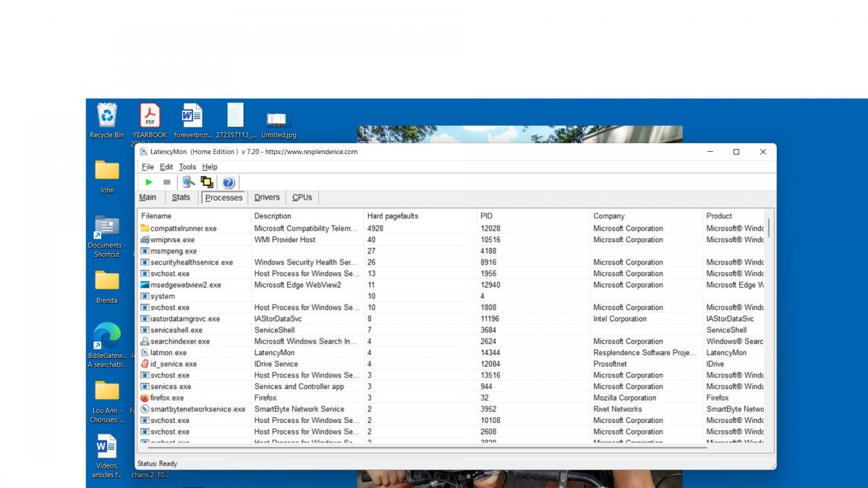The image size is (868, 488).
Task: Click the 'WMI Provider Host' description
Action: pos(285,239)
